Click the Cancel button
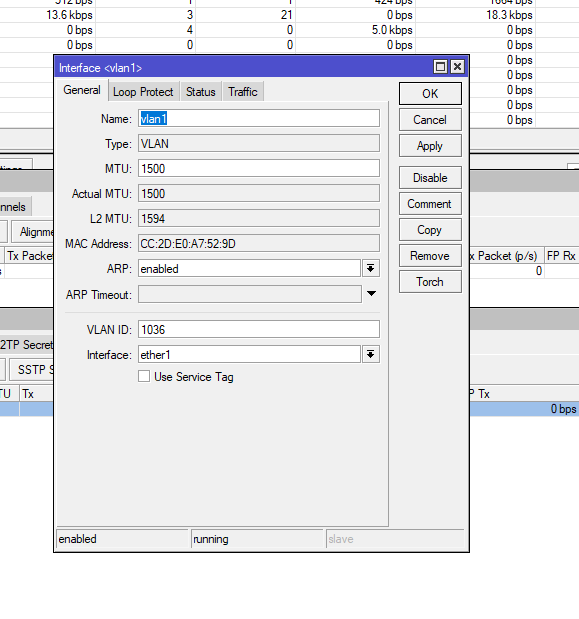The width and height of the screenshot is (579, 619). (430, 120)
